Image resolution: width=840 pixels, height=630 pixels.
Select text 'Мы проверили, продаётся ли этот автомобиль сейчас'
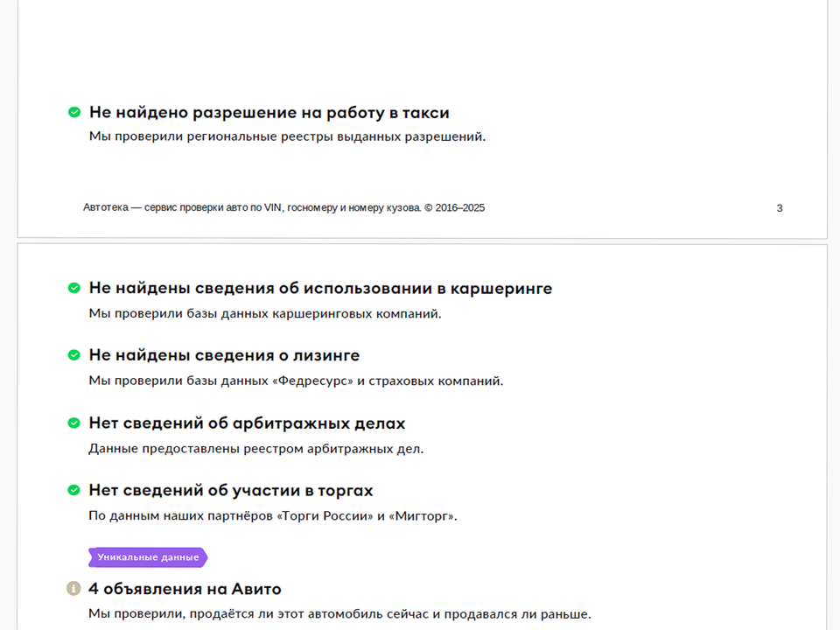258,614
